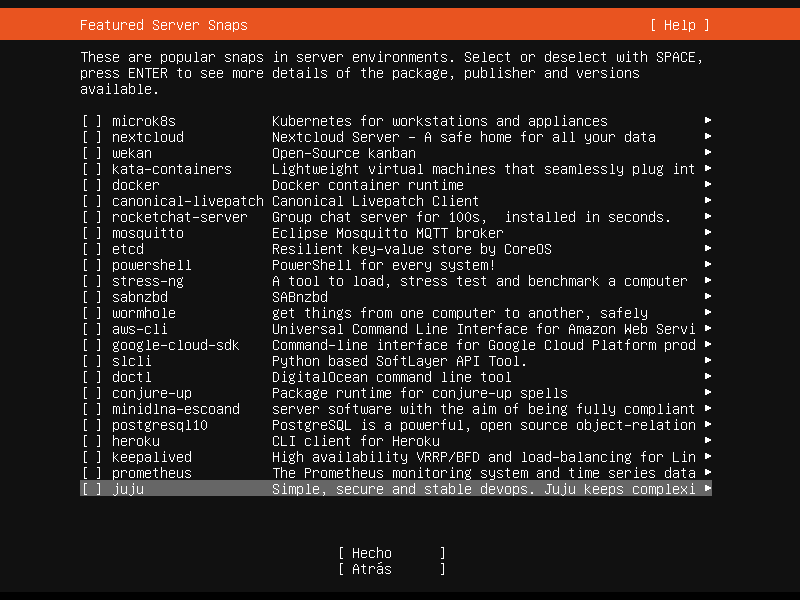Click 'PowerShell for every system!' description
This screenshot has height=600, width=800.
(384, 265)
